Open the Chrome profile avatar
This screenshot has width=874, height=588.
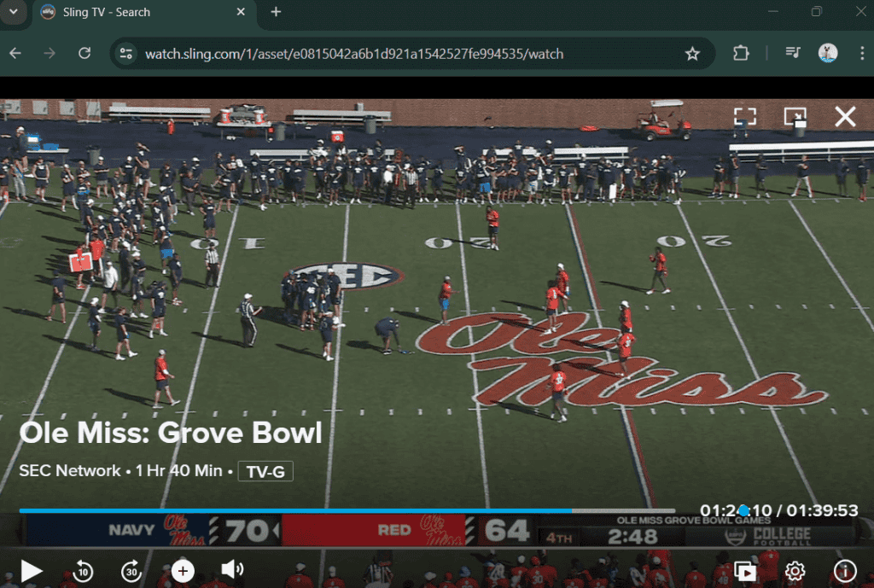tap(828, 53)
